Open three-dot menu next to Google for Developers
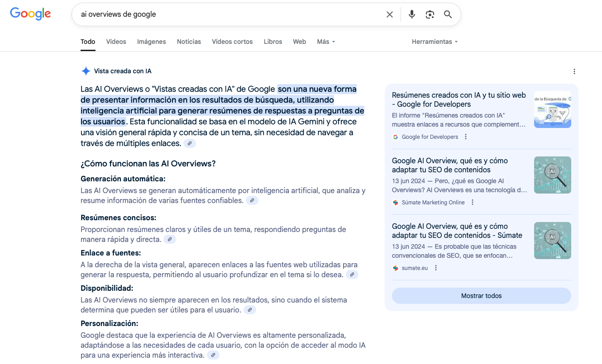The height and width of the screenshot is (364, 602). [x=466, y=137]
